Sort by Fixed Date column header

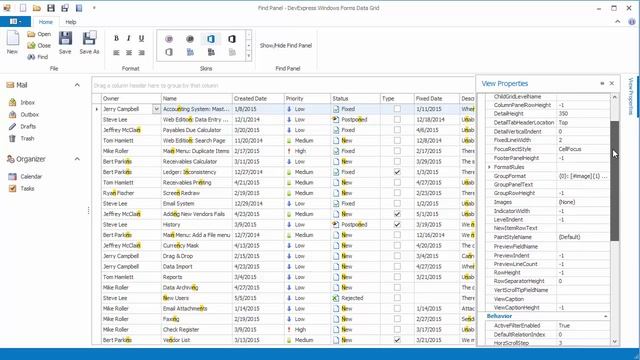(436, 98)
